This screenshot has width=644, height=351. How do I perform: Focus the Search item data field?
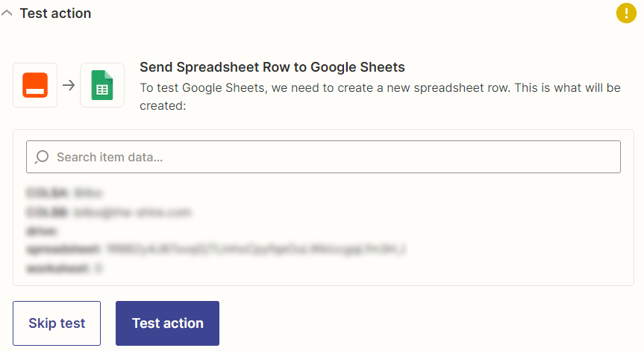coord(323,157)
